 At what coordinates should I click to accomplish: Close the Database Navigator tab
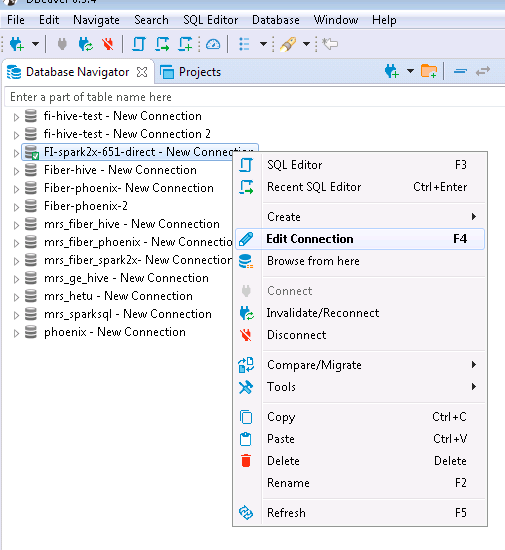click(x=142, y=72)
